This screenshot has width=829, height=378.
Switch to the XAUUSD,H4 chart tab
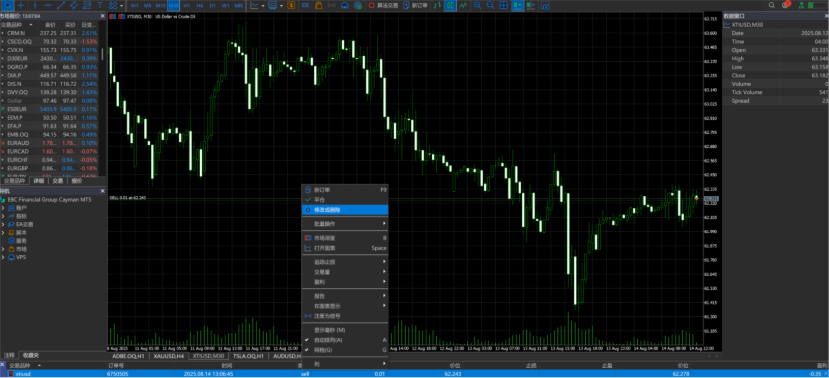coord(169,356)
